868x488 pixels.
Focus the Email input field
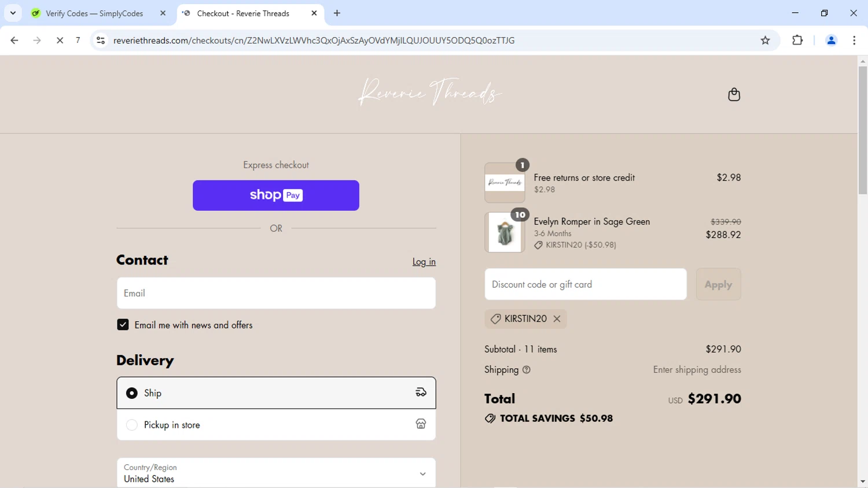point(276,293)
